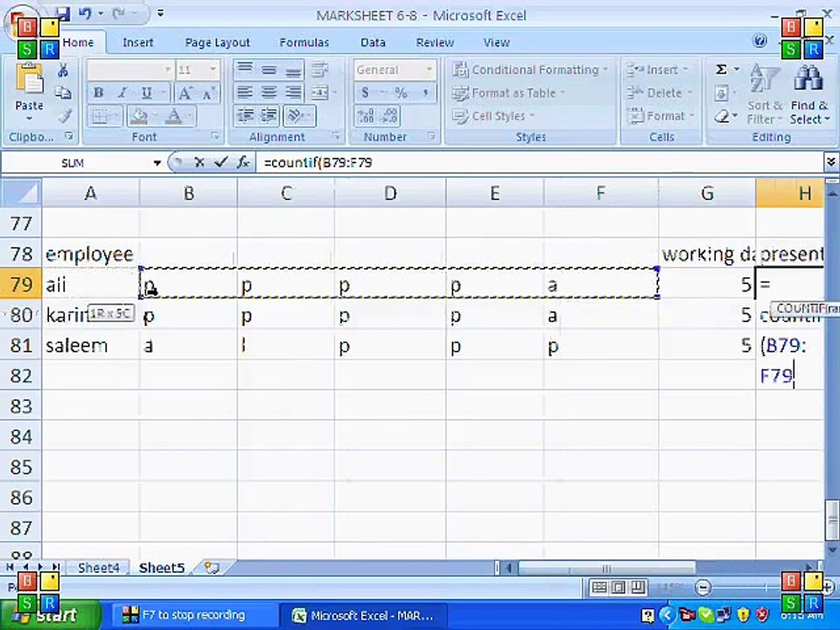
Task: Switch to Sheet4 tab
Action: [99, 567]
